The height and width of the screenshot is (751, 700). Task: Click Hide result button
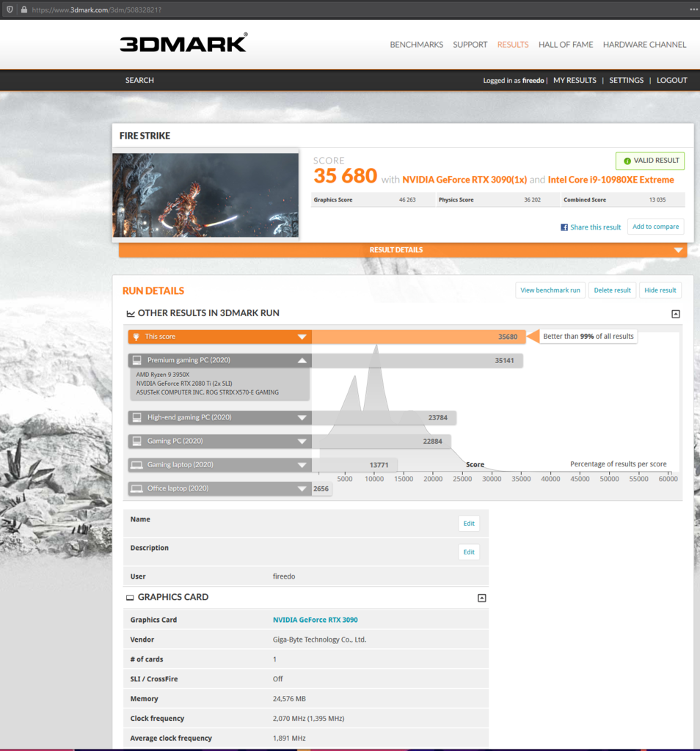pyautogui.click(x=660, y=290)
